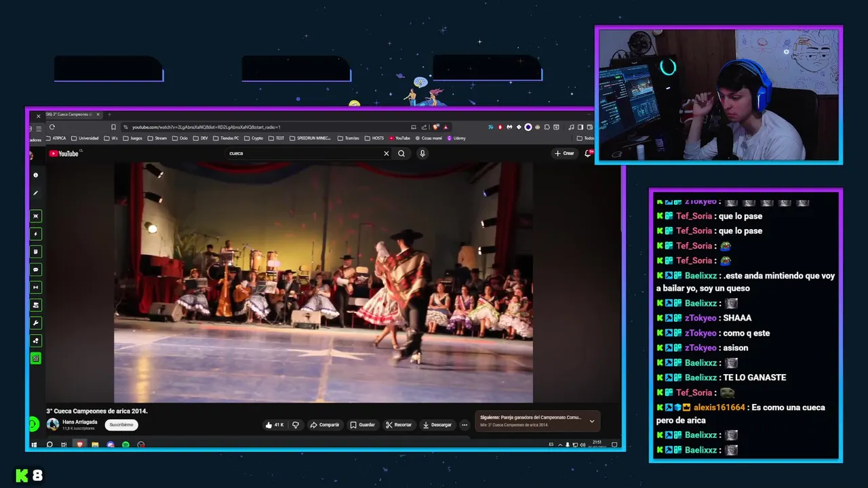
Task: Open YouTube notifications bell
Action: tap(589, 153)
